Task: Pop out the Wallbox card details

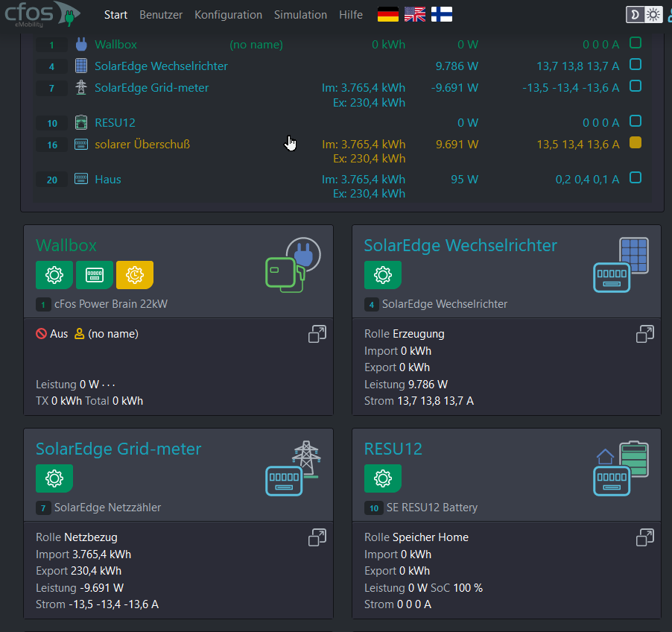Action: (x=317, y=334)
